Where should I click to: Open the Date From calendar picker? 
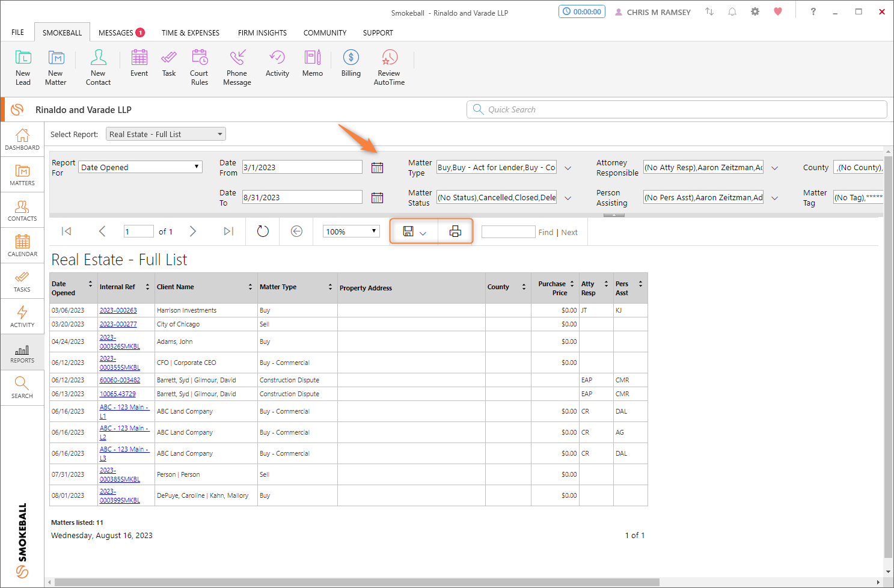(377, 168)
